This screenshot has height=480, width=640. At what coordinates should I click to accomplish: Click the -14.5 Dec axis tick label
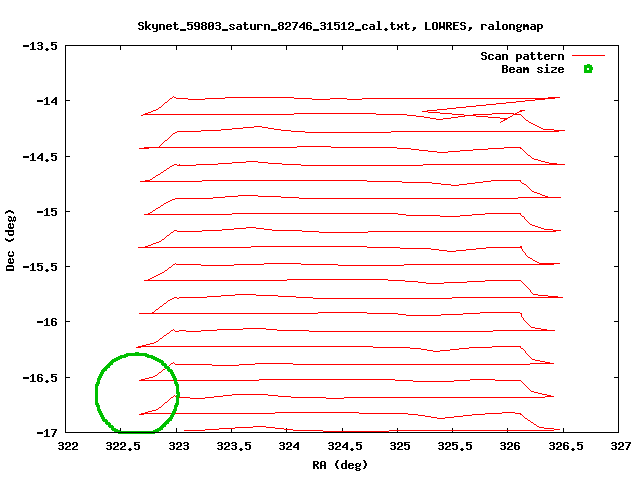[40, 157]
